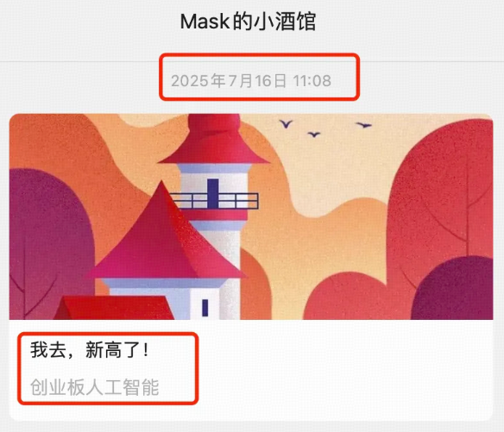The image size is (504, 432).
Task: Click the rightmost flying bird in the cover
Action: (x=363, y=125)
